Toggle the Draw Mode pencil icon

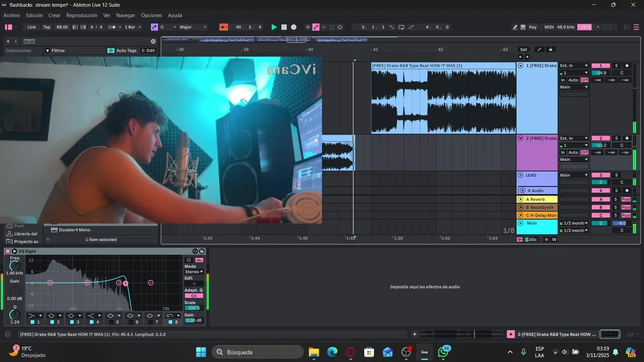[515, 27]
